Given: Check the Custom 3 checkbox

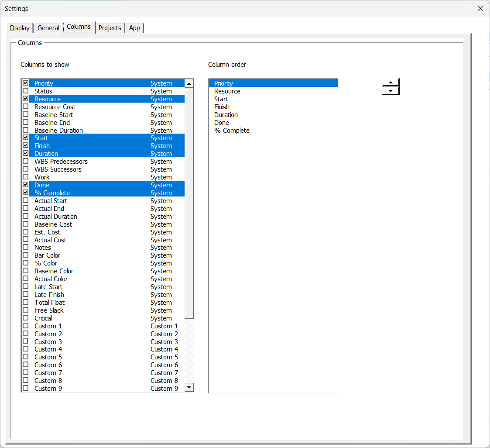Looking at the screenshot, I should [x=26, y=341].
